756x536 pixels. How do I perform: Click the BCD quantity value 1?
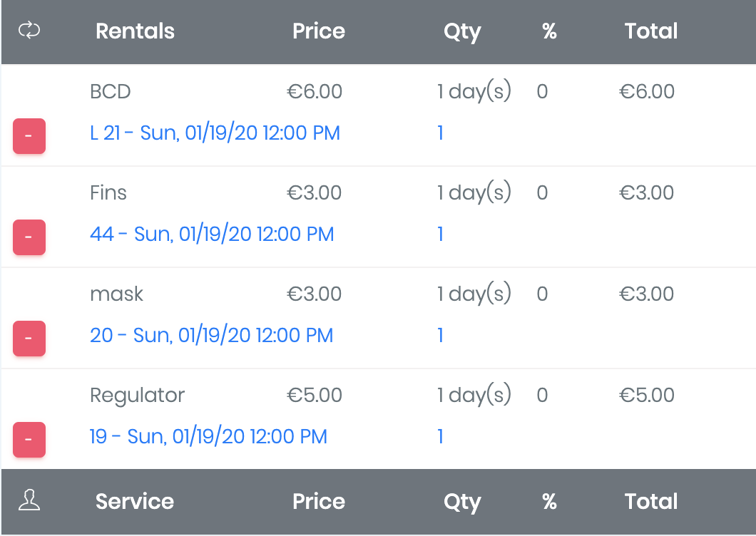tap(441, 133)
